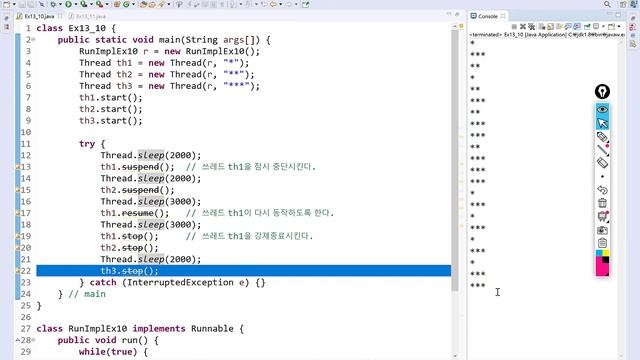Click the highlighted th3.stop() line 22
The width and height of the screenshot is (640, 360).
click(244, 271)
